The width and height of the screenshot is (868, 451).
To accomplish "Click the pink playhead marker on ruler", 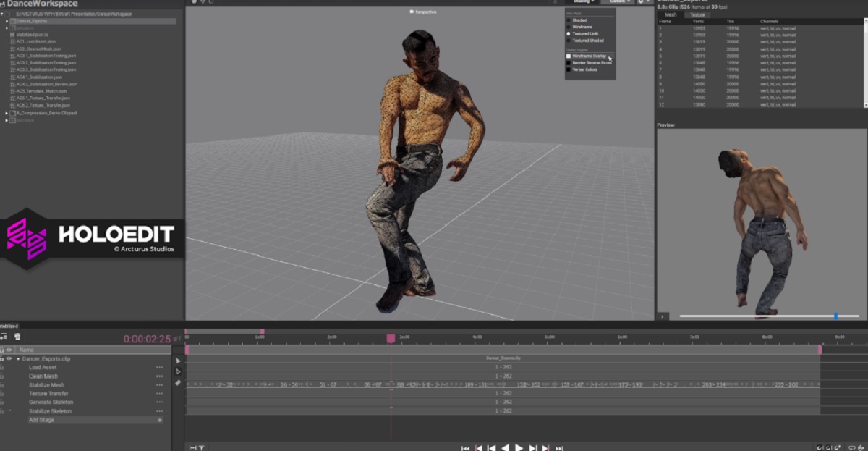I will click(391, 338).
